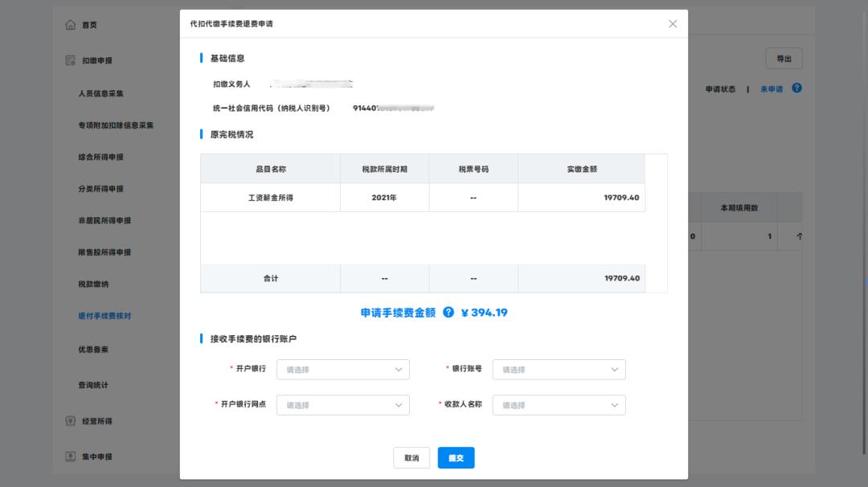Select the 收款人名称 dropdown
This screenshot has width=868, height=487.
point(559,405)
